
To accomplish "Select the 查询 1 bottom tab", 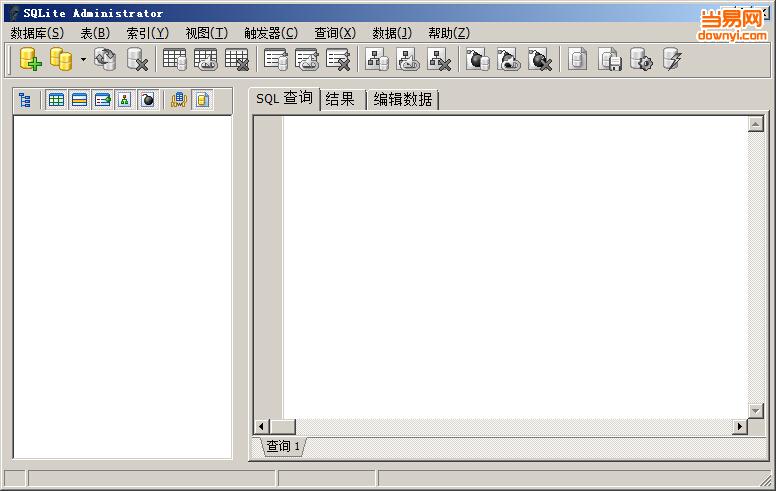I will point(283,446).
